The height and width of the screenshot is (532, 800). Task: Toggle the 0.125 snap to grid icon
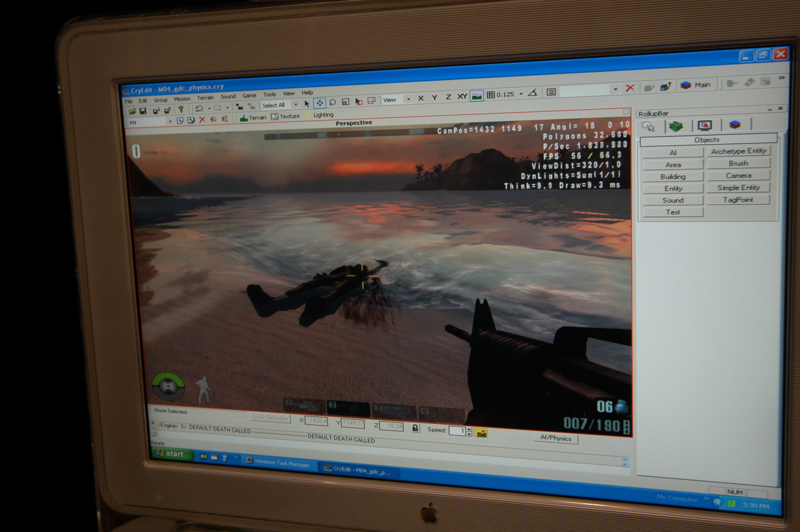[x=491, y=95]
